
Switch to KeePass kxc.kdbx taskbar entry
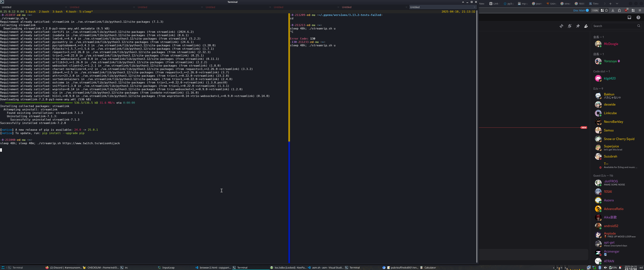tap(288, 268)
